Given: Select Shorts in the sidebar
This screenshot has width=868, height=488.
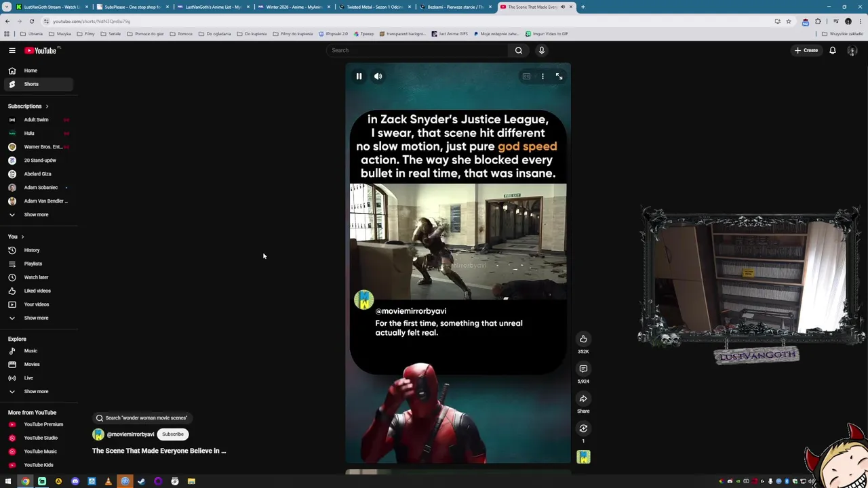Looking at the screenshot, I should [38, 84].
